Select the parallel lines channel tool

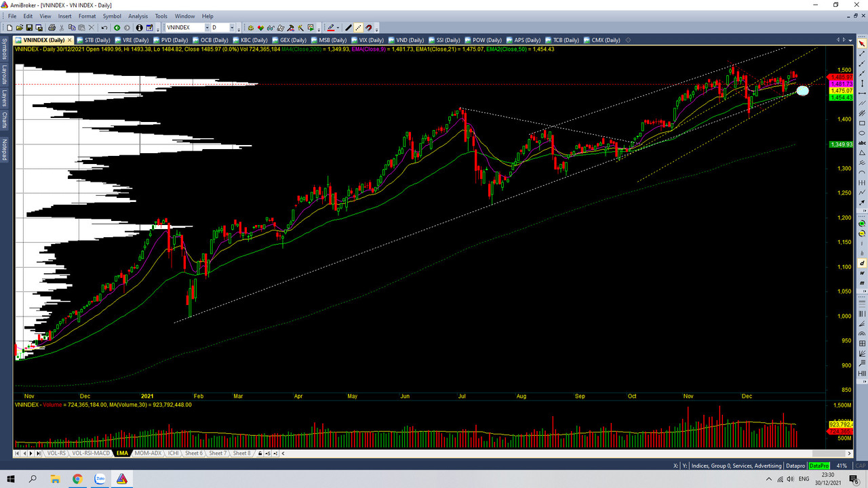[862, 103]
